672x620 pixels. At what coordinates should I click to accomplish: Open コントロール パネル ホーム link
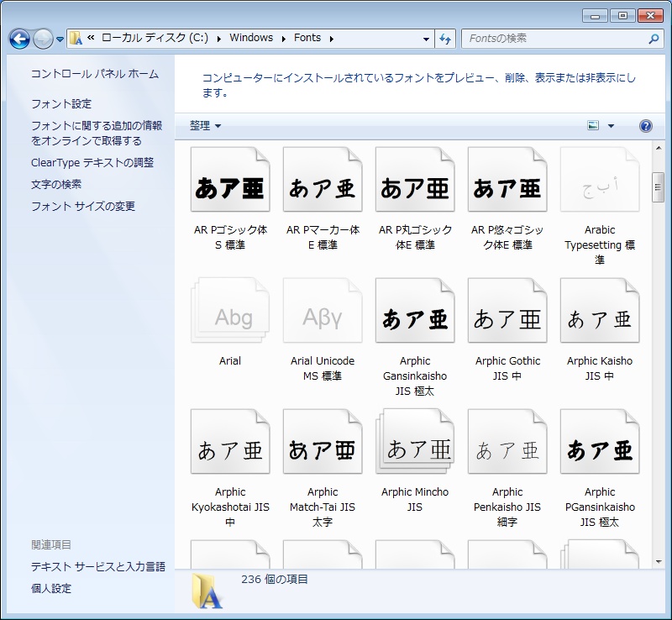pos(95,74)
